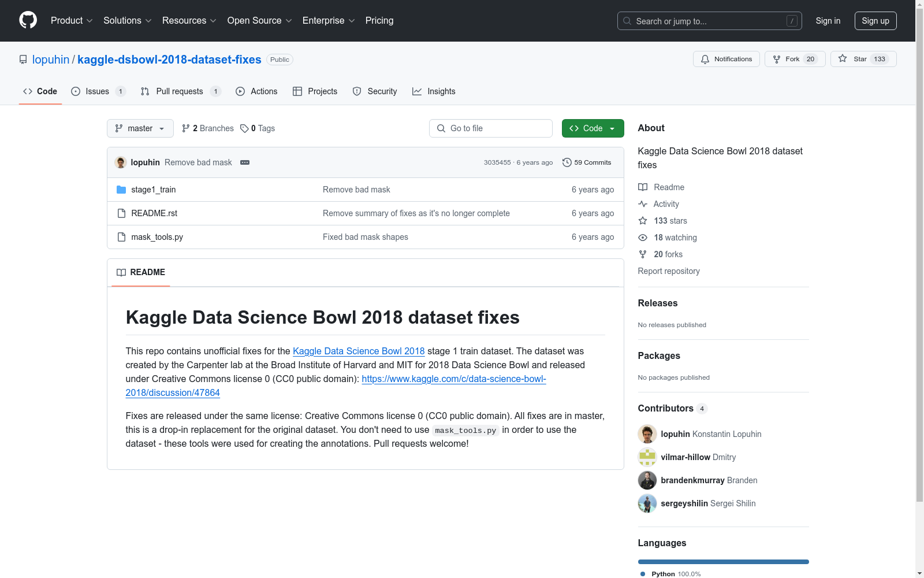Click the Star icon to star repo
Screen dimensions: 924x578
844,58
